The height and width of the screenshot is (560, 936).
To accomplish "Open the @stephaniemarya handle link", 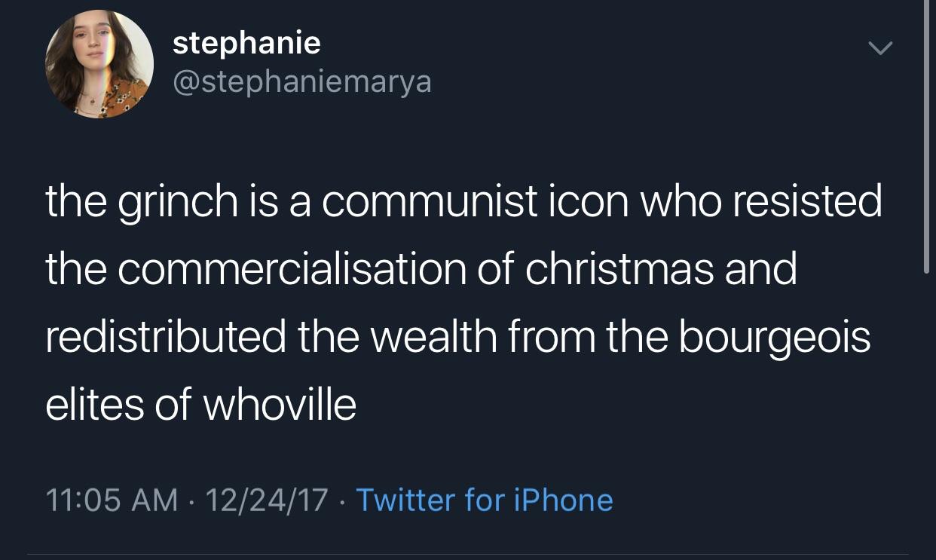I will coord(302,81).
